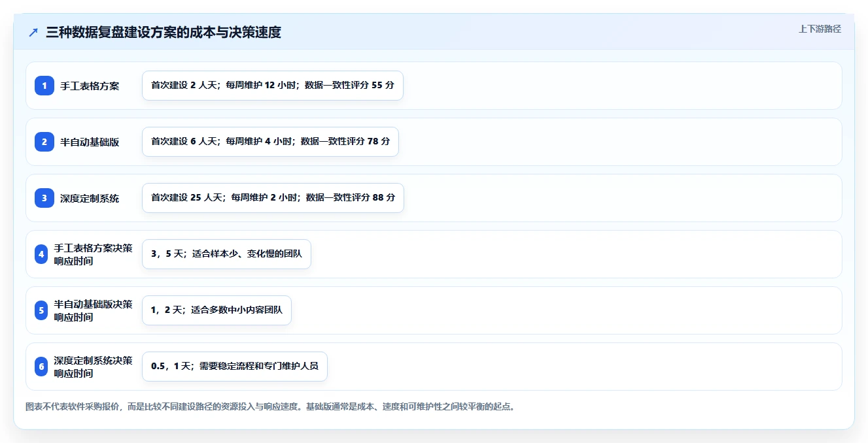Select the number 6 badge for 深度定制系统决策响应时间
Viewport: 868px width, 443px height.
tap(41, 367)
